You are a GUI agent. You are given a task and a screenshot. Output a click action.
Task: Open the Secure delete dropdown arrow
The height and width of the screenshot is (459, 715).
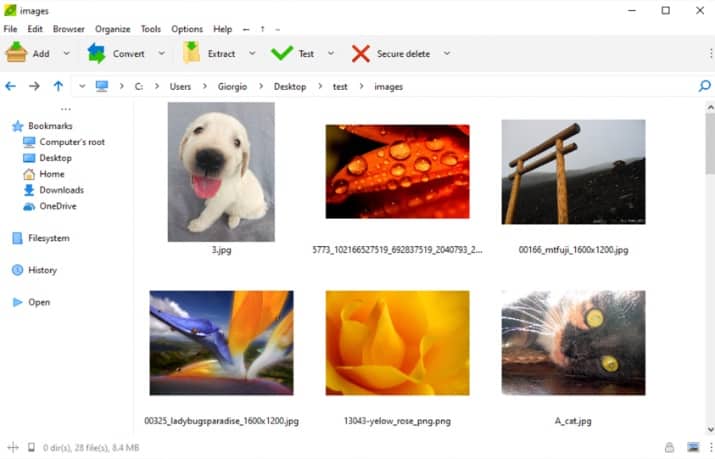pyautogui.click(x=446, y=54)
